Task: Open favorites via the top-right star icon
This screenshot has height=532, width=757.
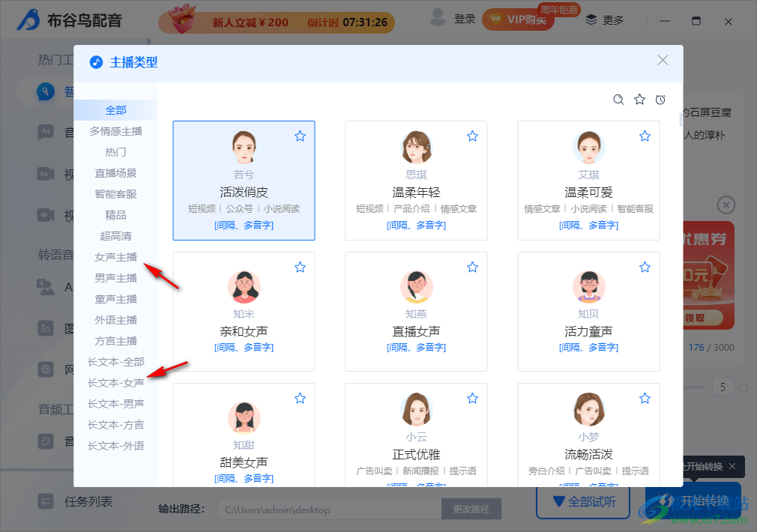Action: tap(639, 100)
